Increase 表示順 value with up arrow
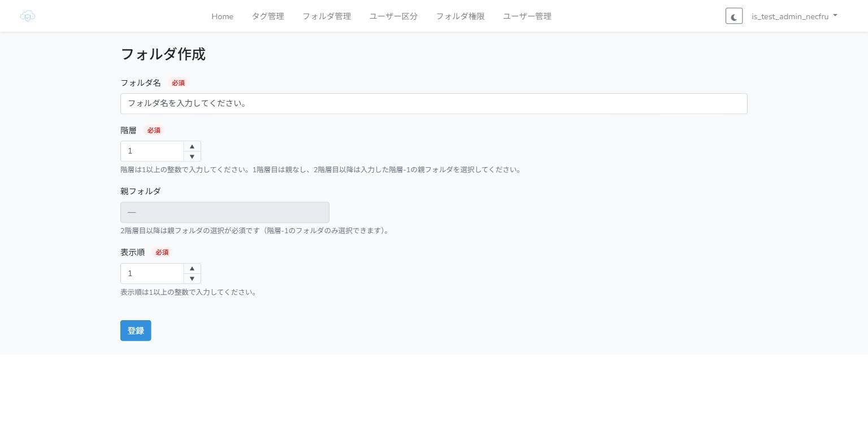This screenshot has height=428, width=868. point(192,268)
